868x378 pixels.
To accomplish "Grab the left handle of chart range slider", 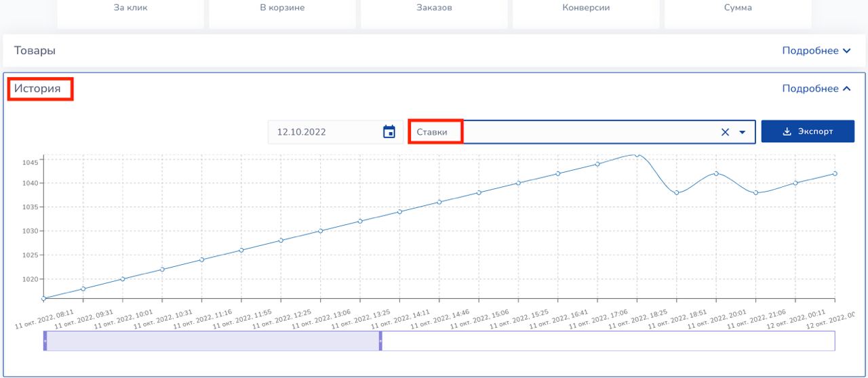I will tap(45, 341).
